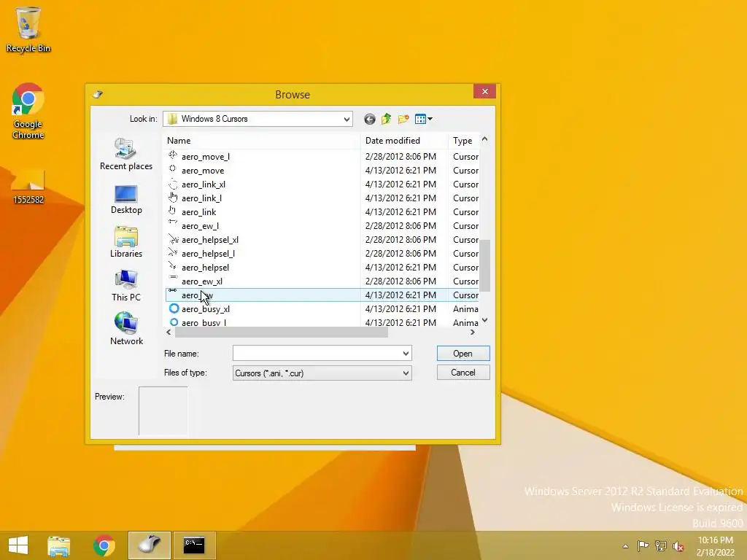Open Libraries in places bar

126,242
